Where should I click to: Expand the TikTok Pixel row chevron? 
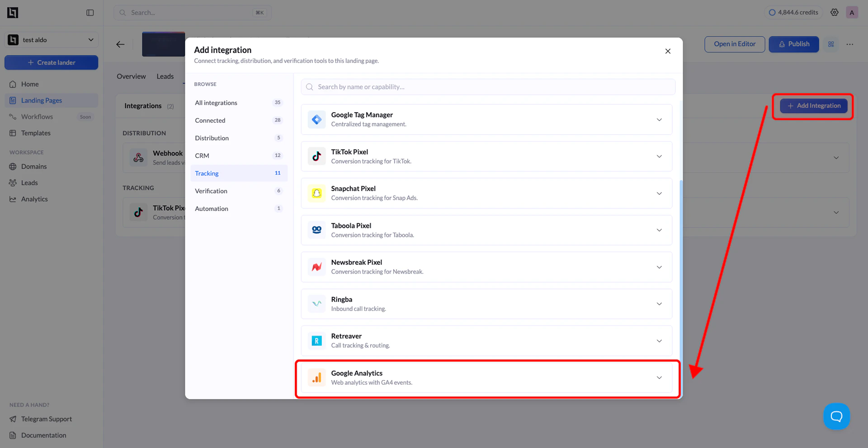pos(659,156)
